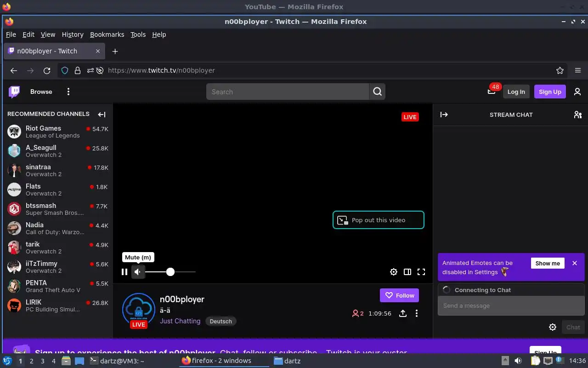Collapse the stream chat panel
This screenshot has width=588, height=368.
[x=444, y=115]
